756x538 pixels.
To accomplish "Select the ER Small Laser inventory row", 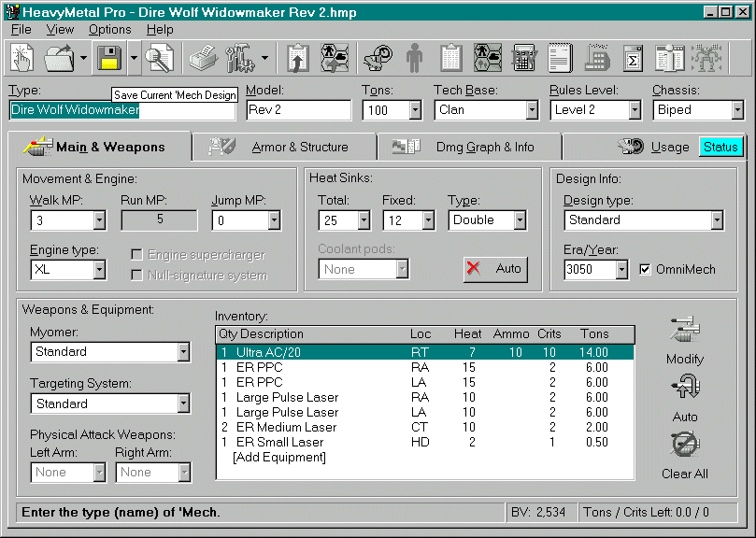I will pyautogui.click(x=425, y=442).
